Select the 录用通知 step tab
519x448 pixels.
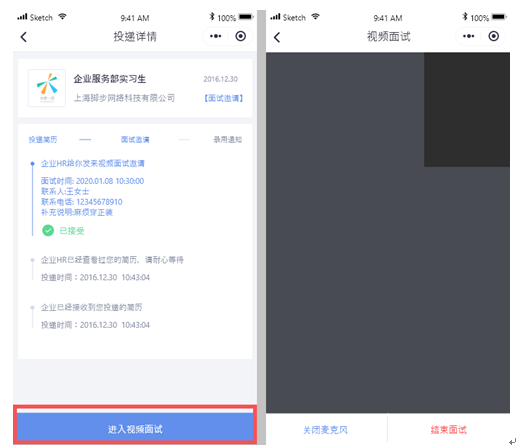point(228,139)
